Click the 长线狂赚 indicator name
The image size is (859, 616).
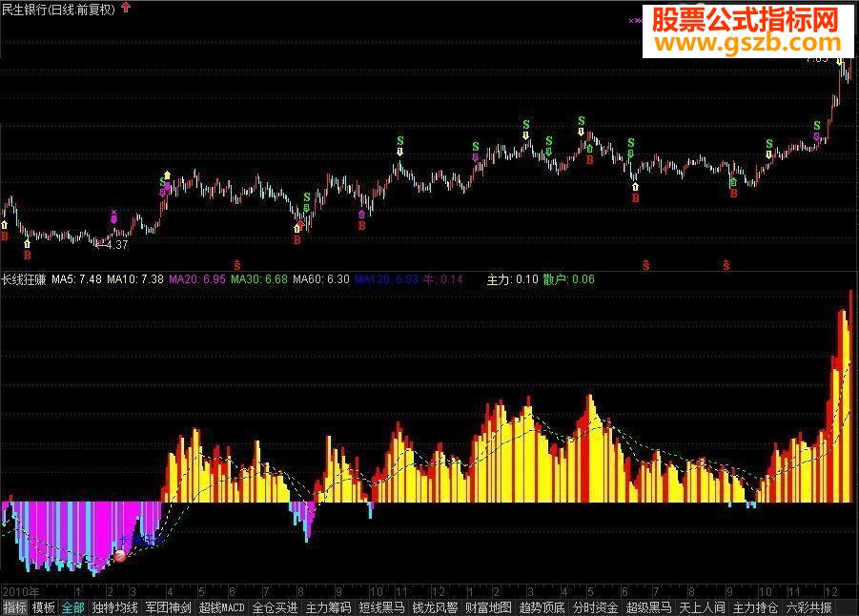24,279
